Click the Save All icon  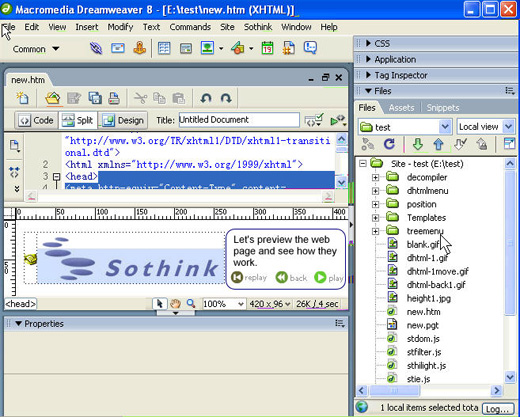click(95, 98)
